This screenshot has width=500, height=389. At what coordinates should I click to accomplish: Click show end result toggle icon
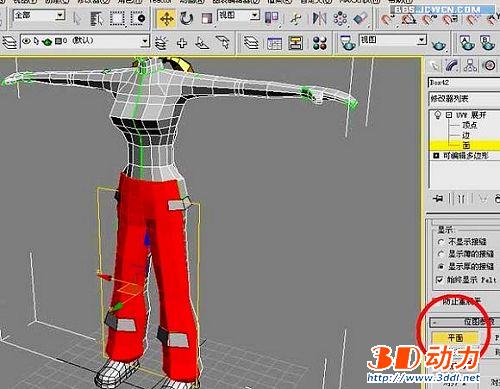[461, 199]
